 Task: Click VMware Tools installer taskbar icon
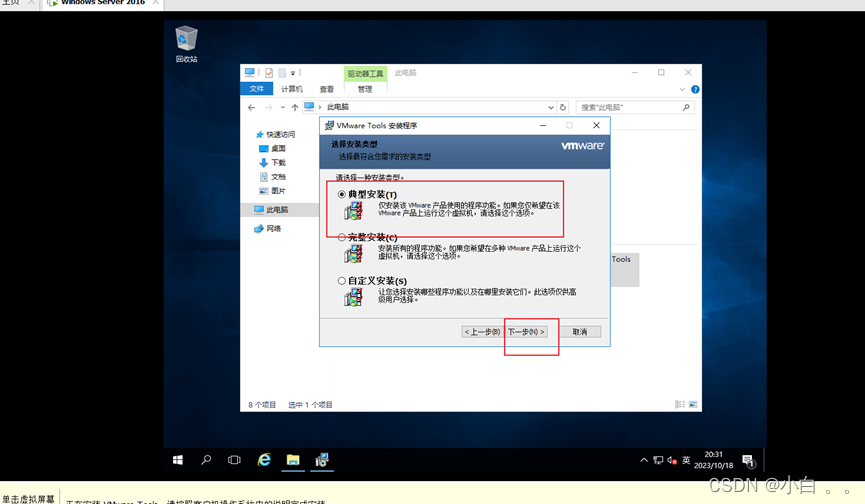[322, 460]
